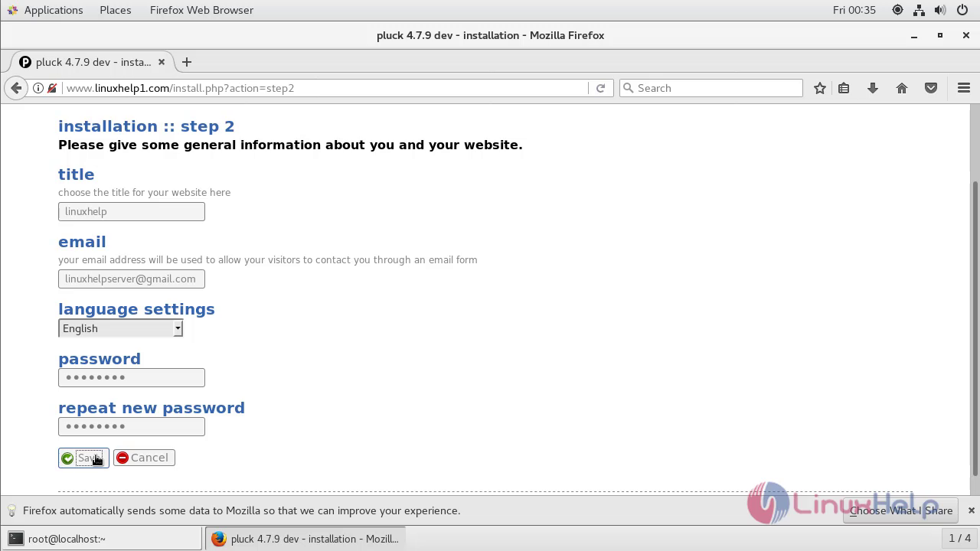
Task: Open the Firefox hamburger menu
Action: click(964, 88)
